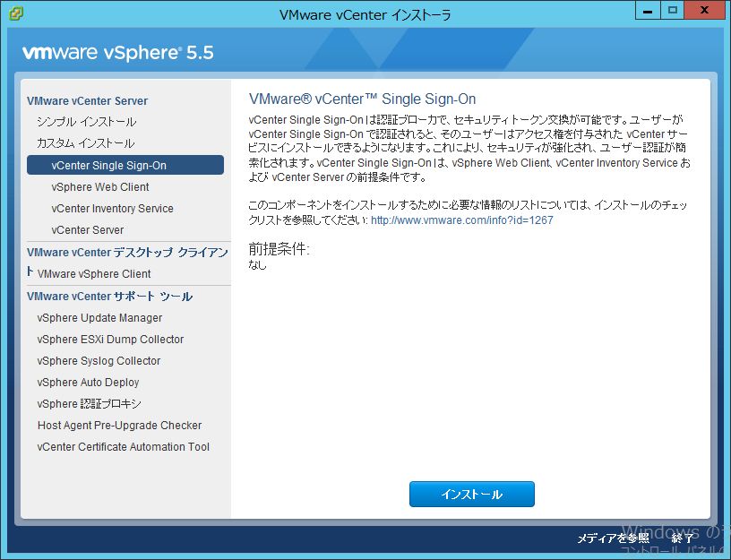Click the なし prerequisite value

pos(257,265)
